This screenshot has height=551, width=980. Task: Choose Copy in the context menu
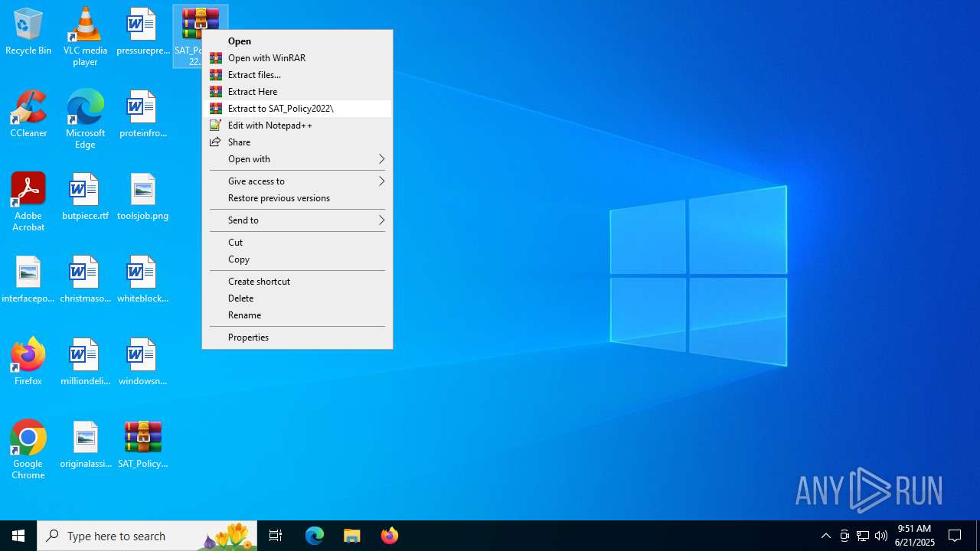tap(297, 259)
